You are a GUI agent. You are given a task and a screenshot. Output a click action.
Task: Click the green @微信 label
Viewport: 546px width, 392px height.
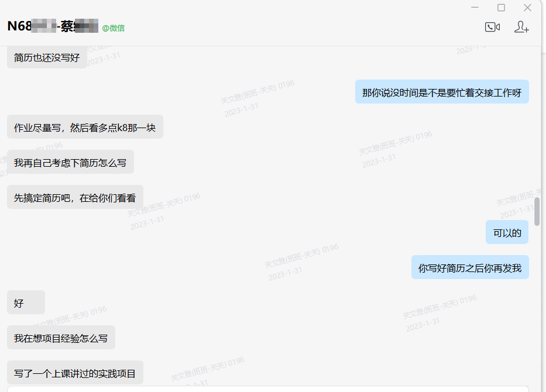tap(113, 28)
